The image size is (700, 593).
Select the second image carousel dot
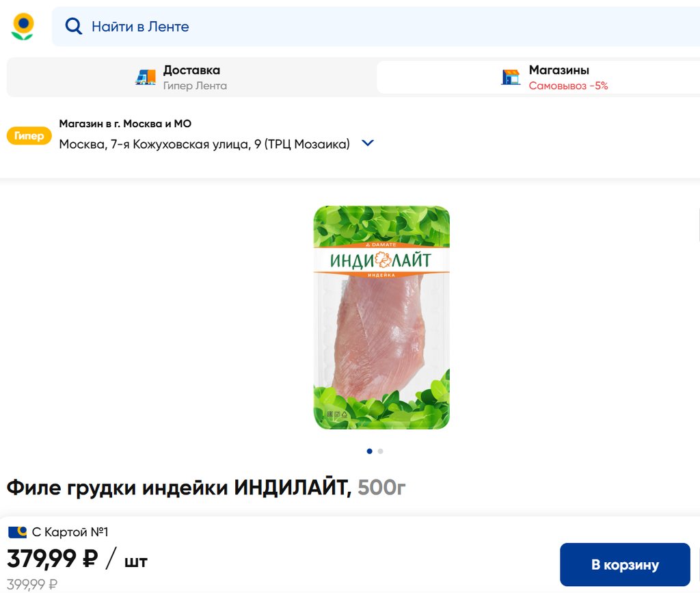point(380,451)
